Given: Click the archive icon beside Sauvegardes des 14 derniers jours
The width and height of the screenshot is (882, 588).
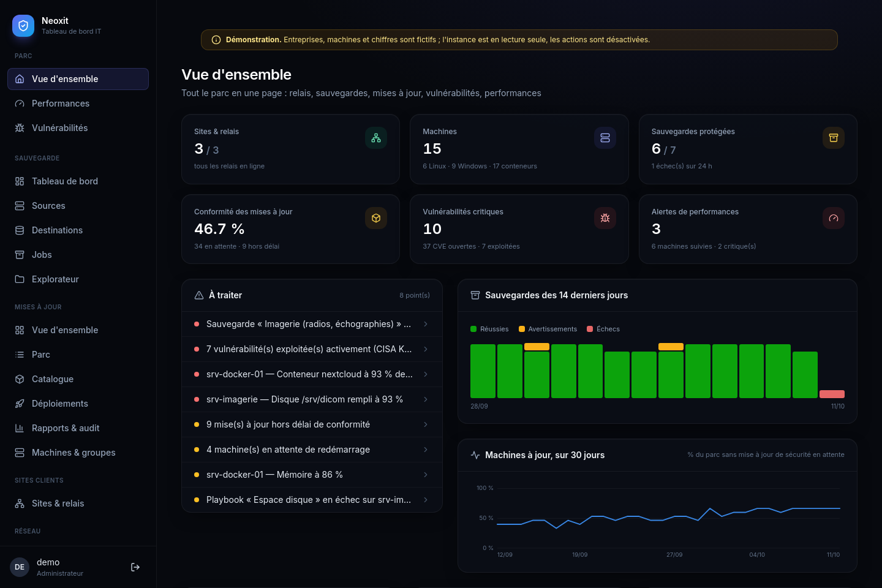Looking at the screenshot, I should coord(475,295).
